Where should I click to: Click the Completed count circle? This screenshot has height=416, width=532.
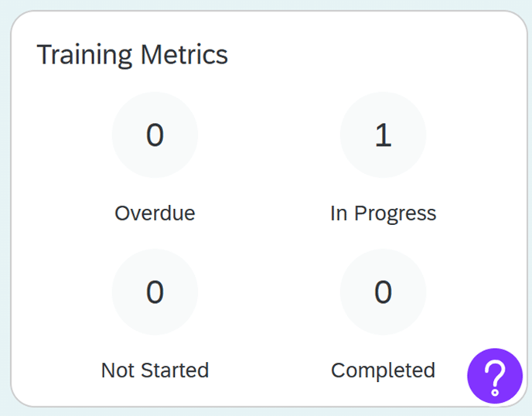point(383,292)
